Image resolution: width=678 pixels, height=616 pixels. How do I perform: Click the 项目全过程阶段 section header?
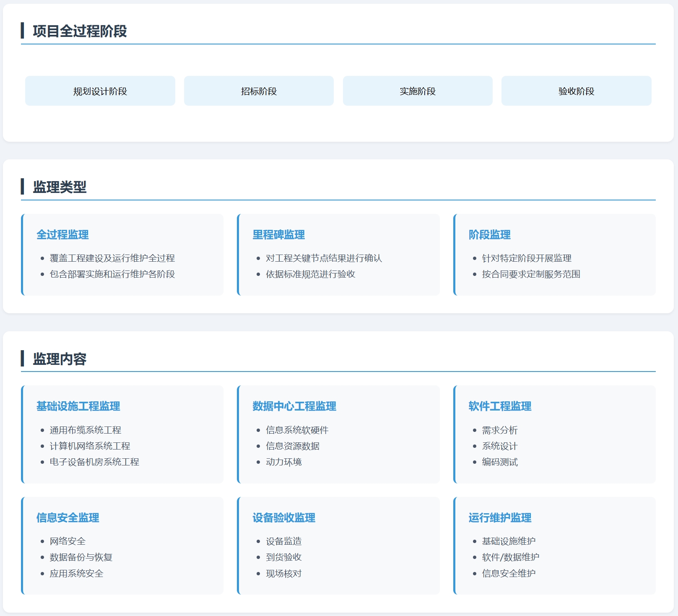click(x=80, y=31)
